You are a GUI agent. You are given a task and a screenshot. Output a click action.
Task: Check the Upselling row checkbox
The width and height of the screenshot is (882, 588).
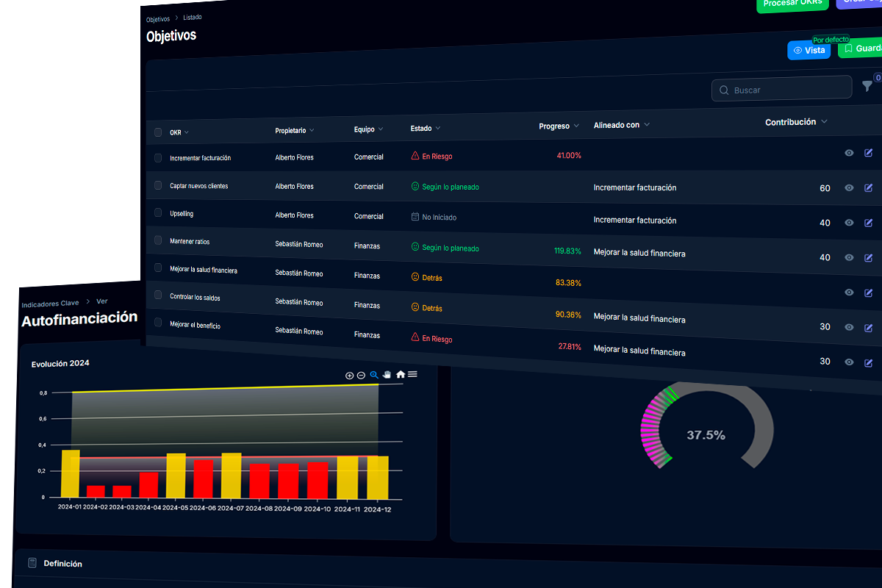158,213
